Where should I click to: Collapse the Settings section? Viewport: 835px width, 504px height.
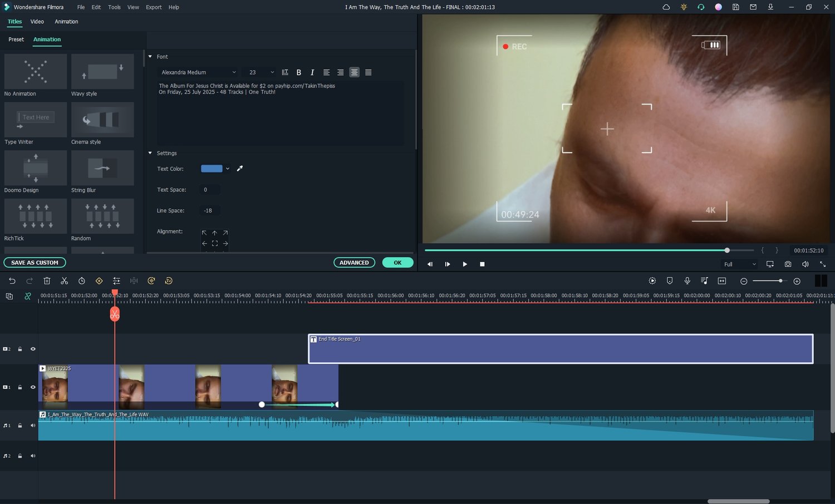coord(150,153)
